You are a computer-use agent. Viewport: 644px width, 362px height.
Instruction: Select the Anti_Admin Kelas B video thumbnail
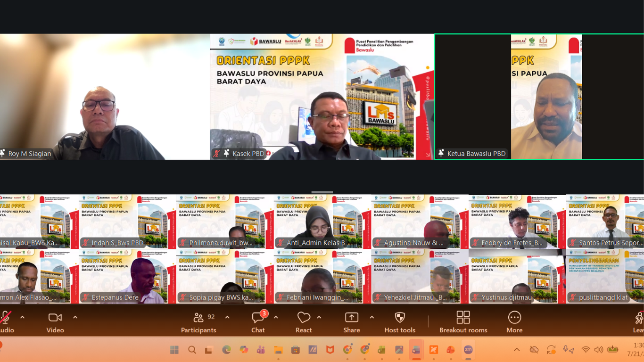322,222
